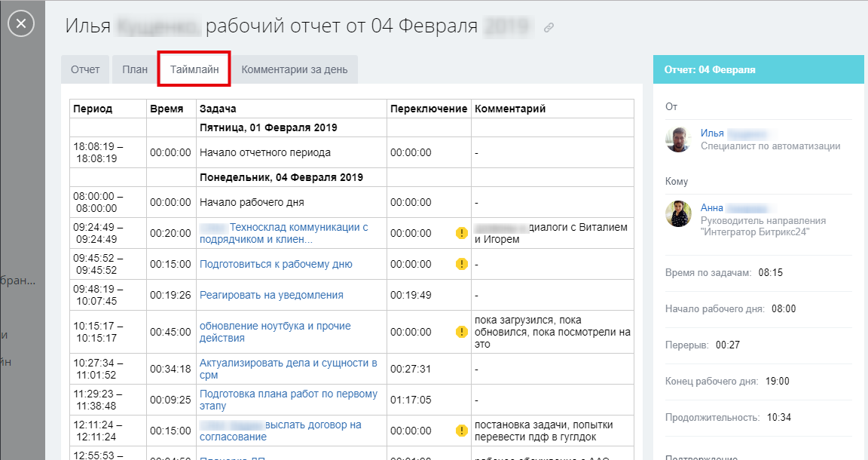Switch to the План tab

coord(135,69)
